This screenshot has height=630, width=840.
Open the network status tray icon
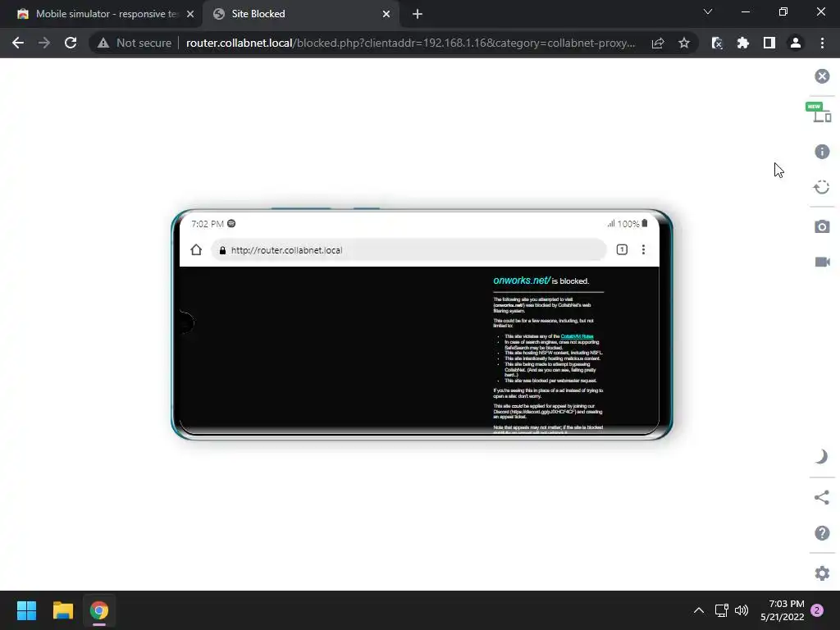coord(721,610)
